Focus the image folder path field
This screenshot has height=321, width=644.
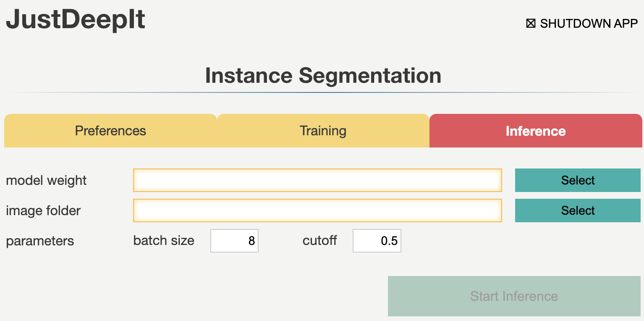[x=317, y=210]
